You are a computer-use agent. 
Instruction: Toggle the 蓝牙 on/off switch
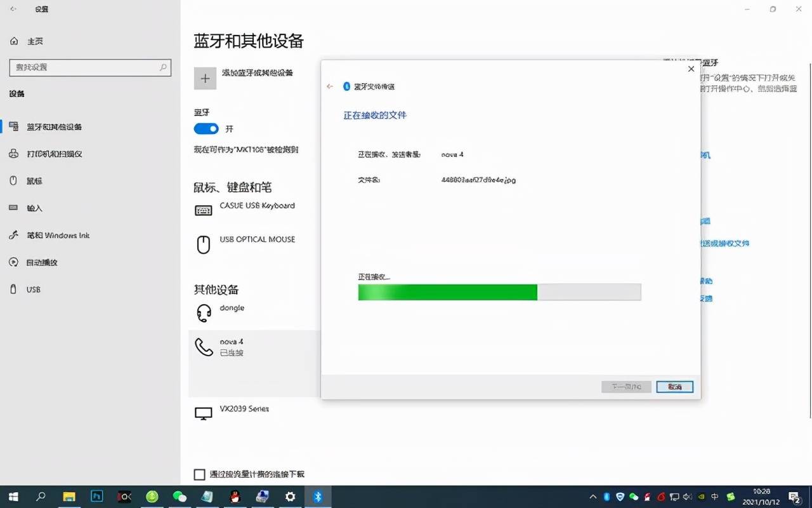[206, 128]
